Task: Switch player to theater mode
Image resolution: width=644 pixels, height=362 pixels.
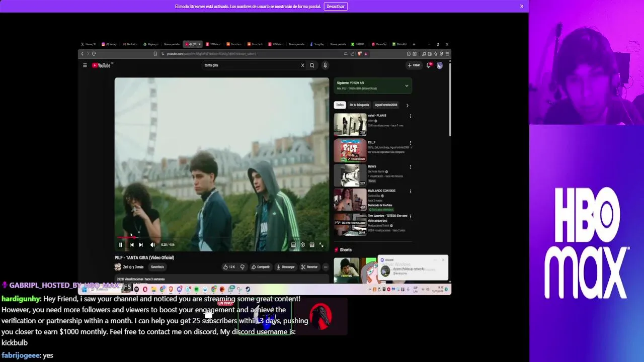Action: point(312,245)
